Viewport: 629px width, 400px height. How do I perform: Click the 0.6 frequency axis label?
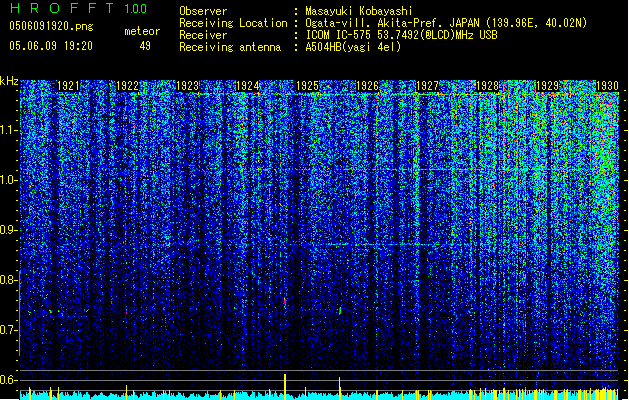9,380
